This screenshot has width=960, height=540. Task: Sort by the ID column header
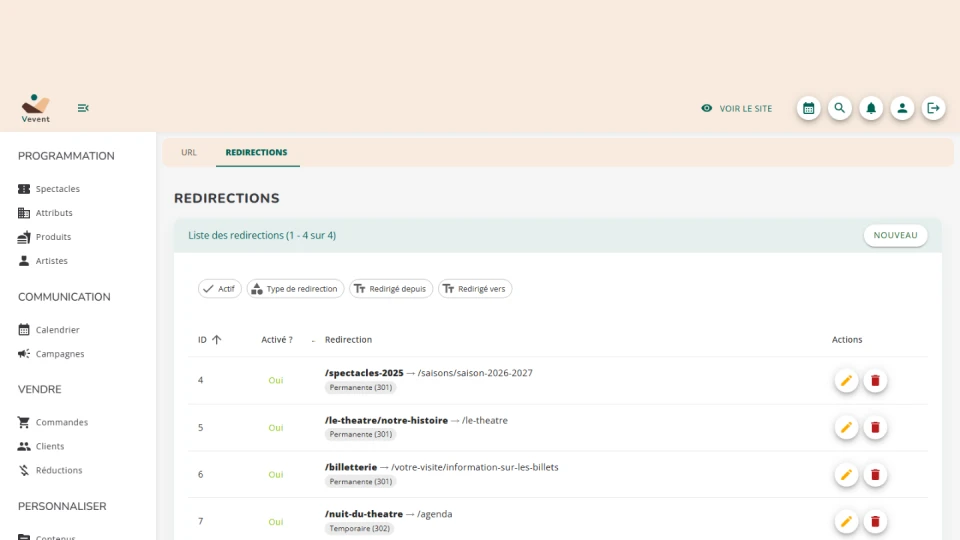209,340
